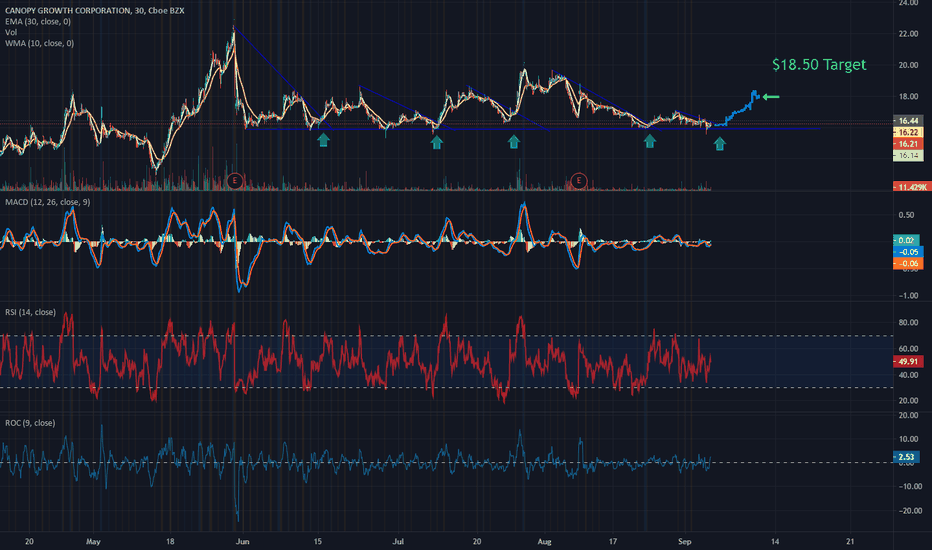This screenshot has height=550, width=932.
Task: Click the 16.22 orange price label
Action: 908,132
